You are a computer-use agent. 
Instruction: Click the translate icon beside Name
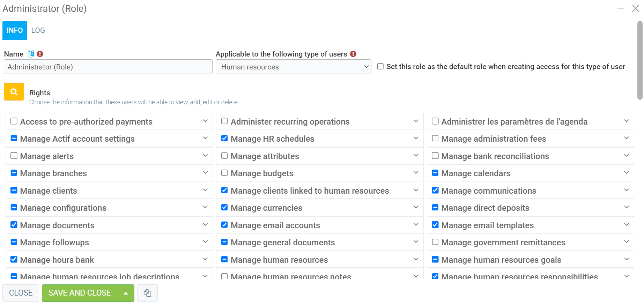pos(31,54)
